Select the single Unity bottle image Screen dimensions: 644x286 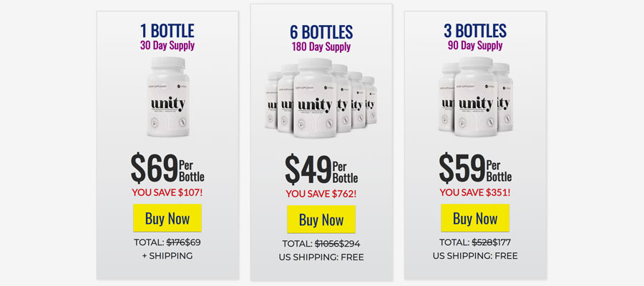point(168,97)
